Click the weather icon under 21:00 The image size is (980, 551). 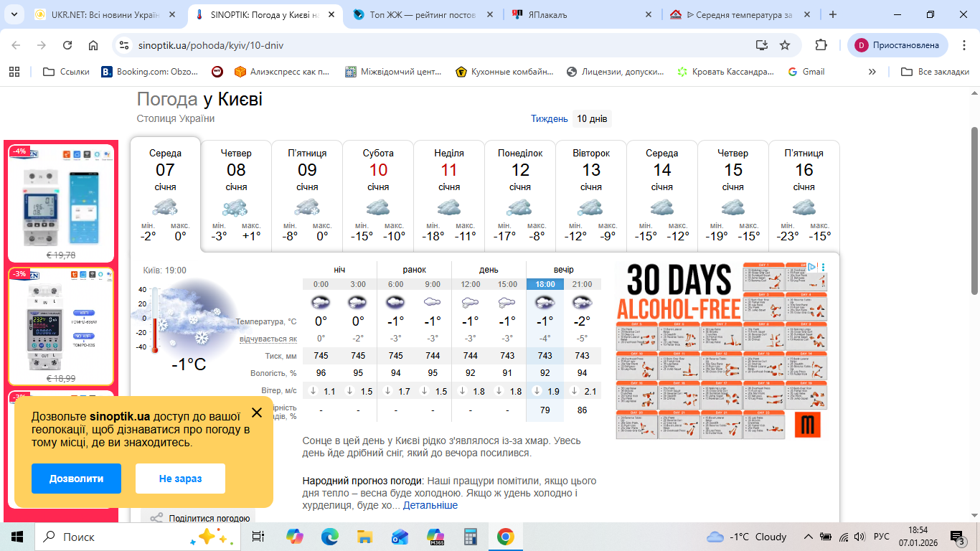click(582, 302)
